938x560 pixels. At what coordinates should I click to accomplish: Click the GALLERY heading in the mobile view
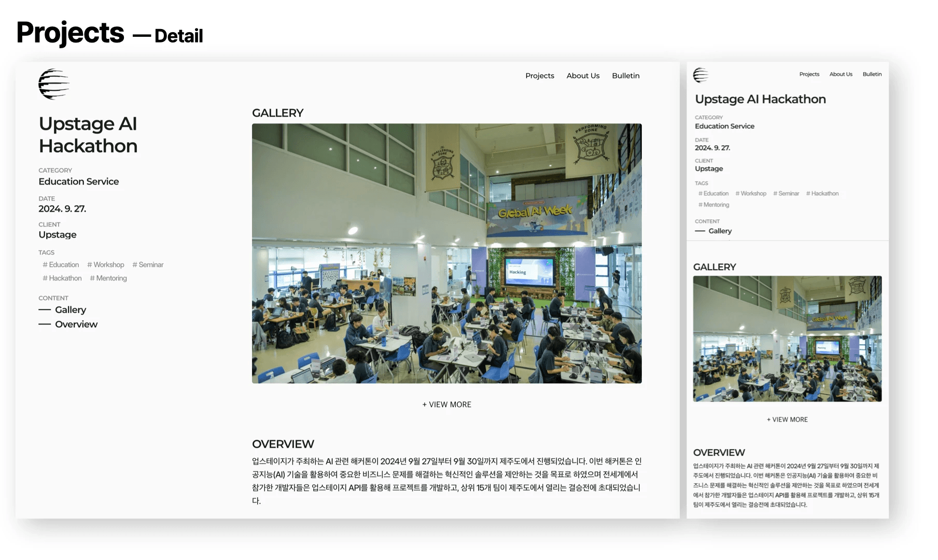(715, 267)
